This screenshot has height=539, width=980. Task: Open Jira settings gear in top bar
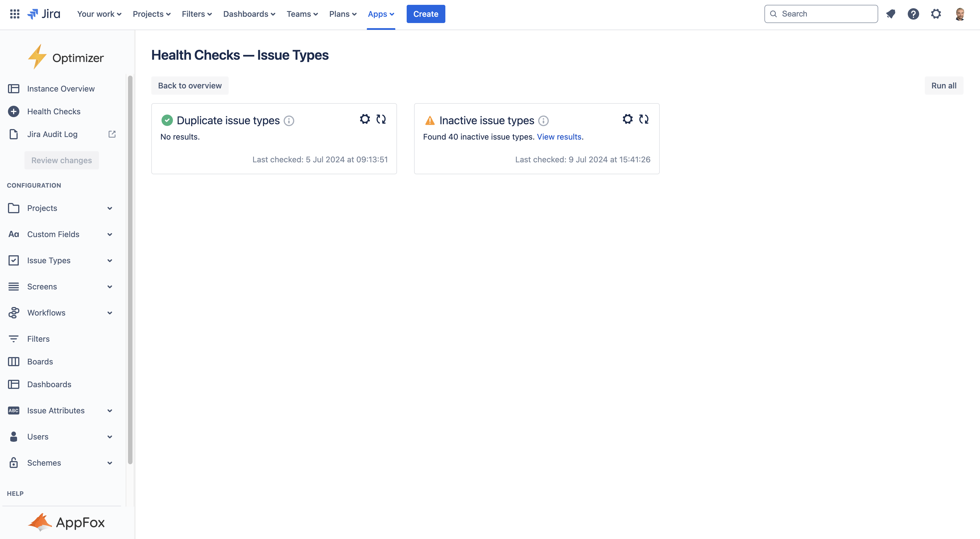tap(936, 14)
